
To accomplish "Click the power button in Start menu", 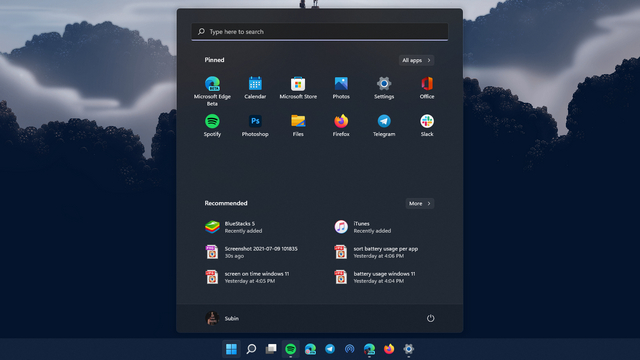I will (430, 318).
